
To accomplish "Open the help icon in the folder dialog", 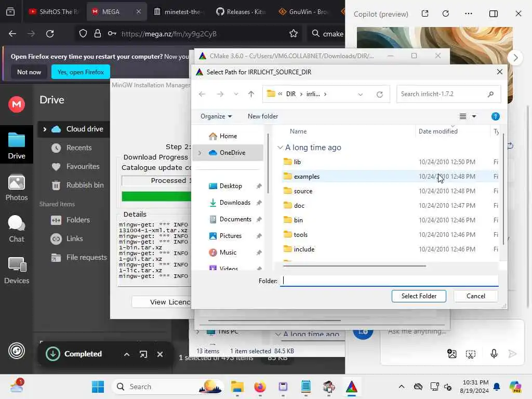I will [495, 116].
